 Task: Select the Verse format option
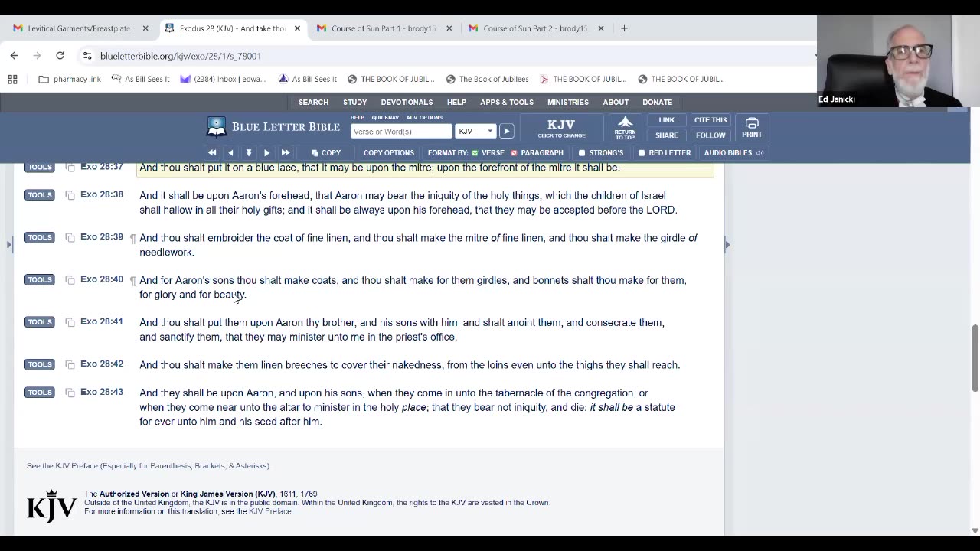(488, 152)
